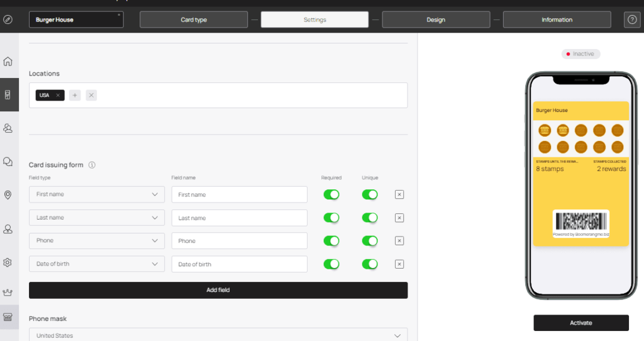The image size is (644, 341).
Task: Click the help question mark icon
Action: pyautogui.click(x=632, y=20)
